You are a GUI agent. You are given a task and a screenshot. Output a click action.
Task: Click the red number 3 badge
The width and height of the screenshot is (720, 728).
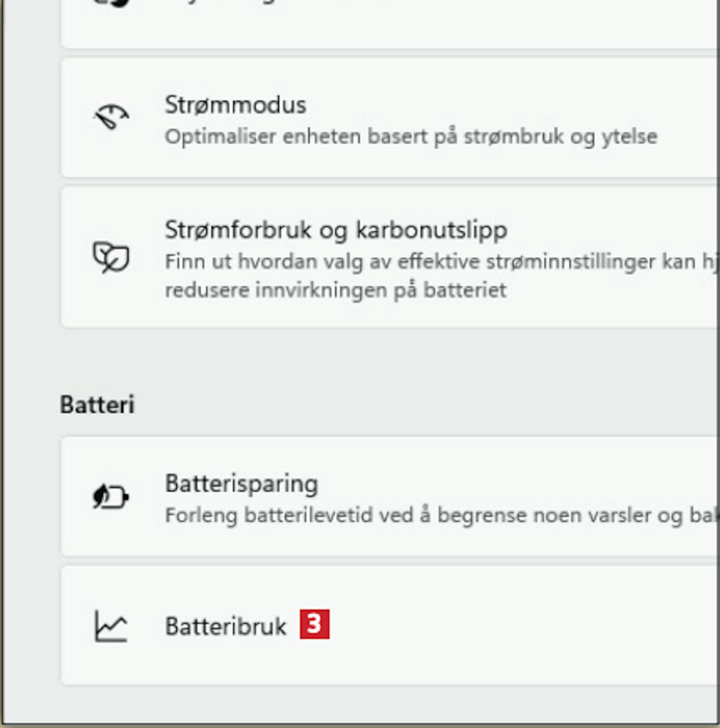click(x=314, y=624)
